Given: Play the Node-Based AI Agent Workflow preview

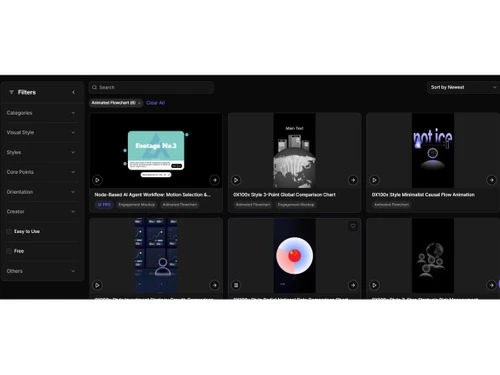Looking at the screenshot, I should (x=97, y=180).
